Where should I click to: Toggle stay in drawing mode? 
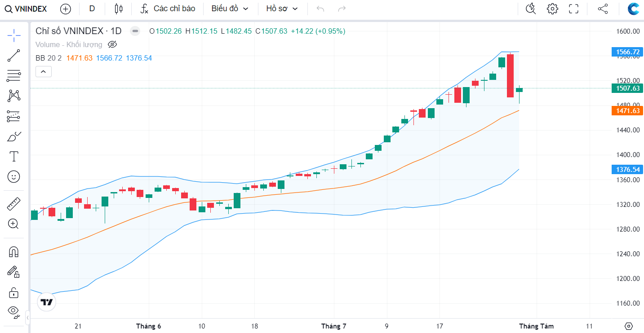tap(14, 272)
